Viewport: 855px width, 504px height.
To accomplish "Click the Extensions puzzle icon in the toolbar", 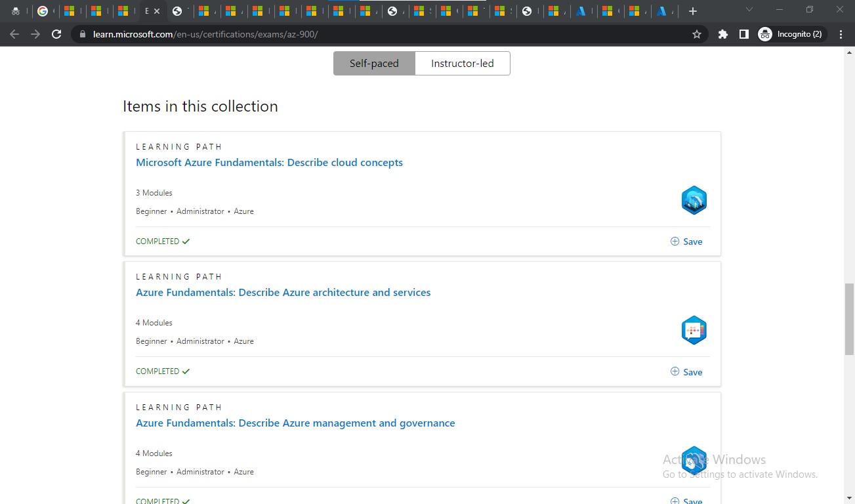I will pos(722,33).
